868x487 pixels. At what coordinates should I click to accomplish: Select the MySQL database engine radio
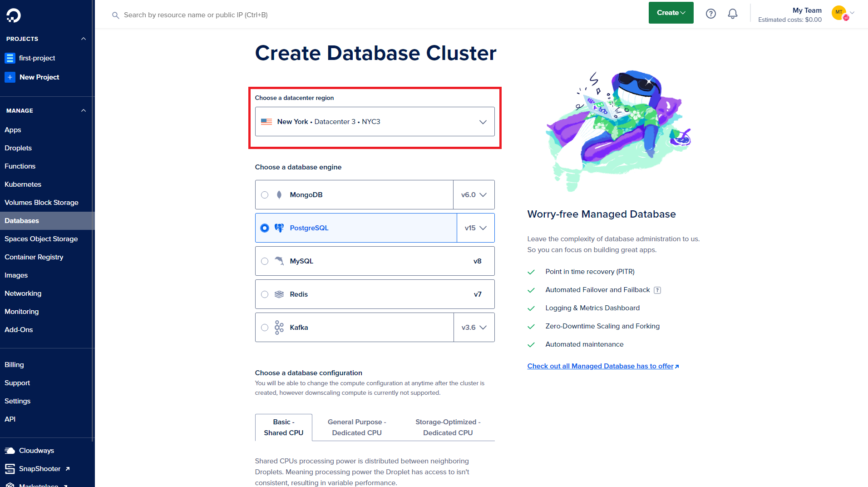265,261
